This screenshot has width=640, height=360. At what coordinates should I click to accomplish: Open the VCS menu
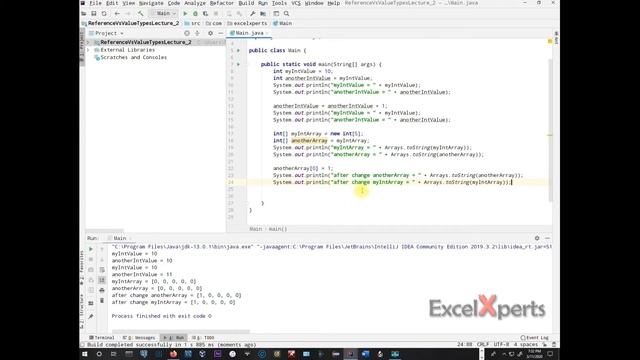click(296, 3)
